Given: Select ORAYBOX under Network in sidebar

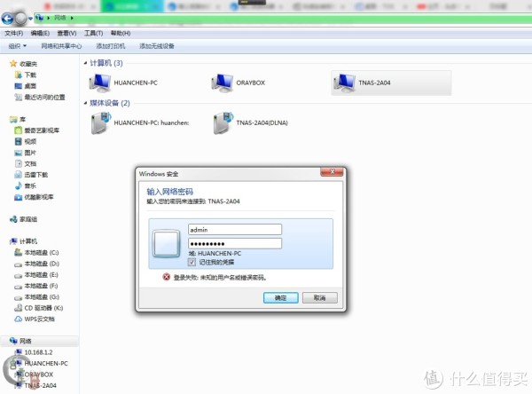Looking at the screenshot, I should [34, 374].
